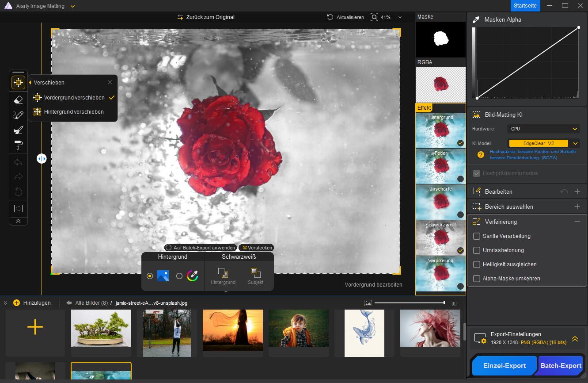Switch to the Startseite tab

coord(525,6)
